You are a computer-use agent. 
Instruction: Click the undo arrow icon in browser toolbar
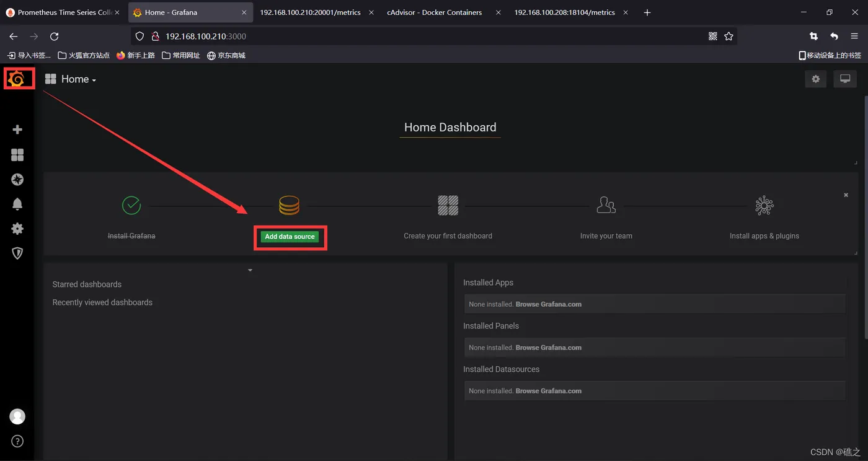click(x=834, y=37)
